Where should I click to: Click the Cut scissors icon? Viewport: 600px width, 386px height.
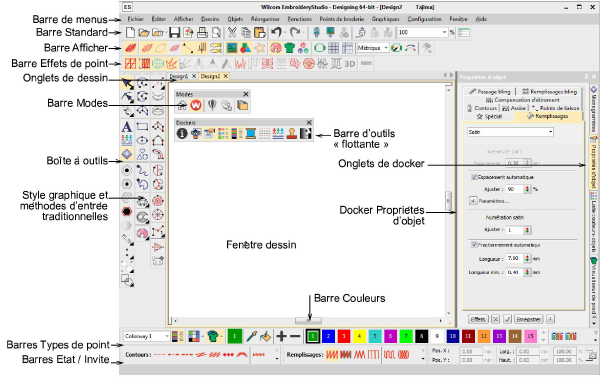pyautogui.click(x=232, y=33)
